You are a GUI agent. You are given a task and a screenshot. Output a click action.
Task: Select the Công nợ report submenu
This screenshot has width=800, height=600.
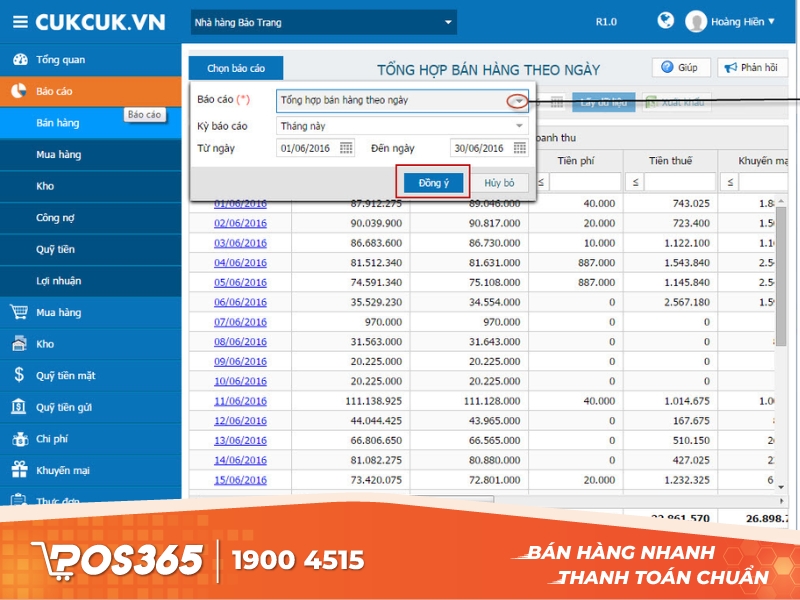[91, 218]
